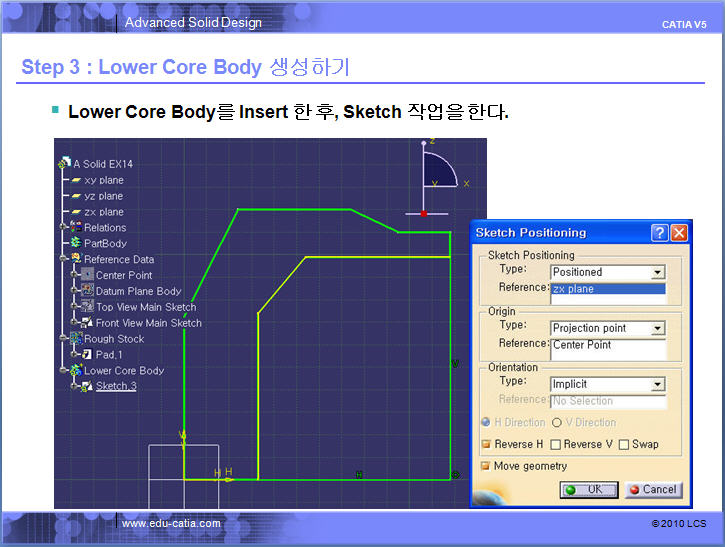
Task: Click the Sketch.3 sketch icon
Action: tap(87, 386)
